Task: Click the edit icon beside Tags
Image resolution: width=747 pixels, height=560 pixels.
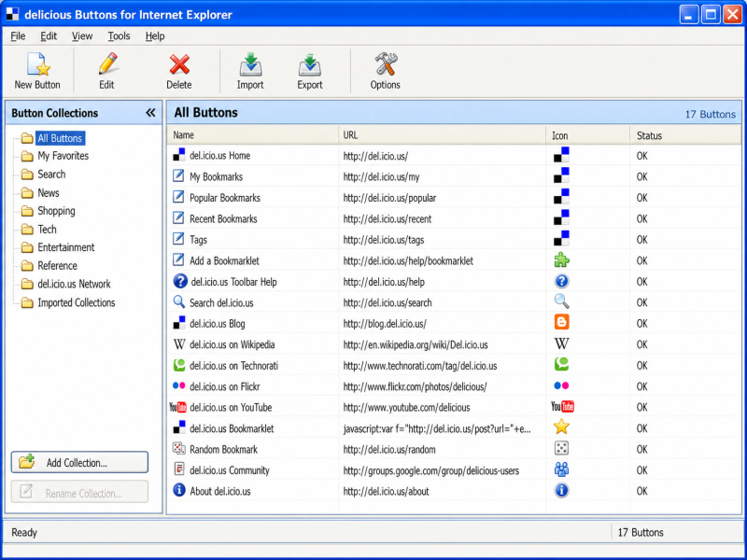Action: pos(178,239)
